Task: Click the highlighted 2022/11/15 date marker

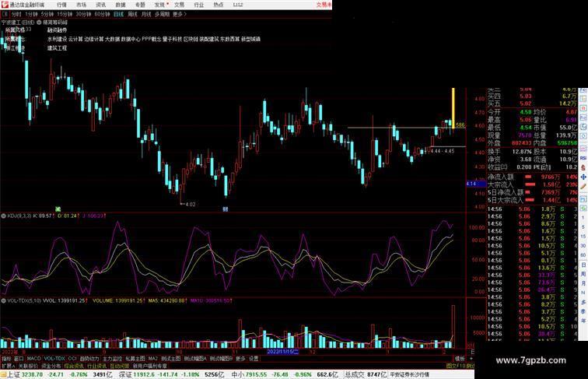Action: (x=282, y=352)
